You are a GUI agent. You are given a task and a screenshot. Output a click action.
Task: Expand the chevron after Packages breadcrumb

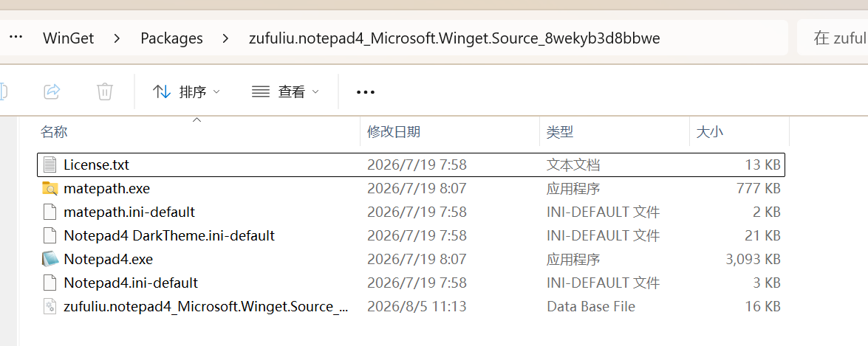(x=225, y=38)
